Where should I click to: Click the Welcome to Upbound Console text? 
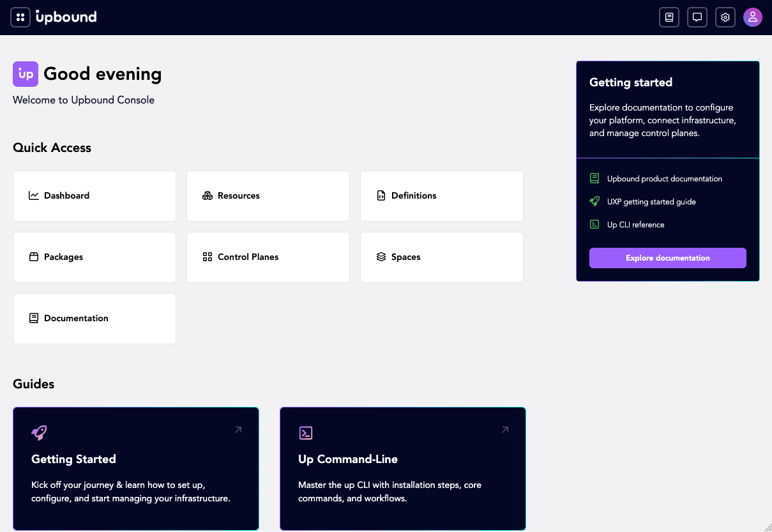pos(84,100)
